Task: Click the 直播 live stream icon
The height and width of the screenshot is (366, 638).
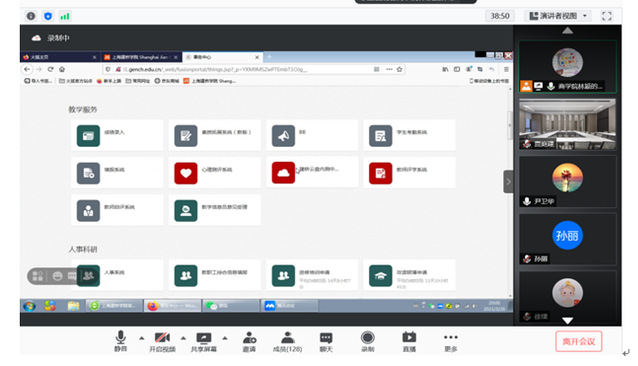Action: pyautogui.click(x=409, y=341)
